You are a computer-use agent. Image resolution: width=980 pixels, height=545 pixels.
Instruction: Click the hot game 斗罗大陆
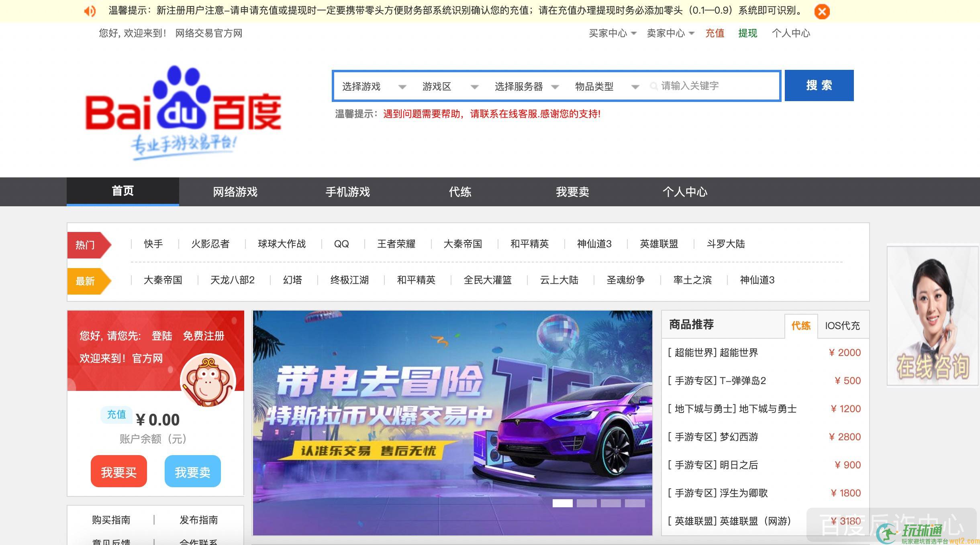725,244
